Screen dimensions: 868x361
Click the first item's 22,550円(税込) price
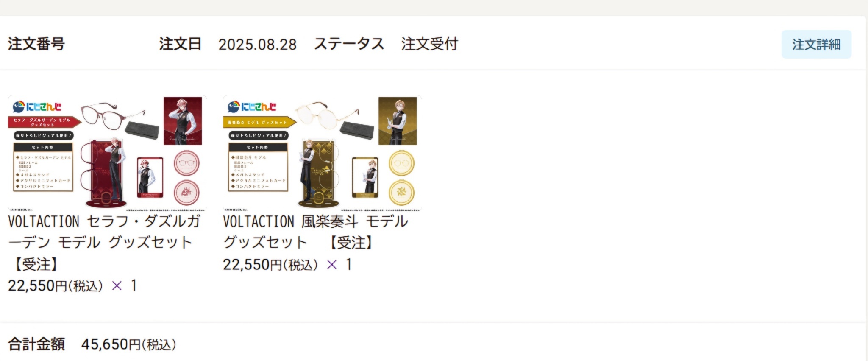pyautogui.click(x=56, y=286)
